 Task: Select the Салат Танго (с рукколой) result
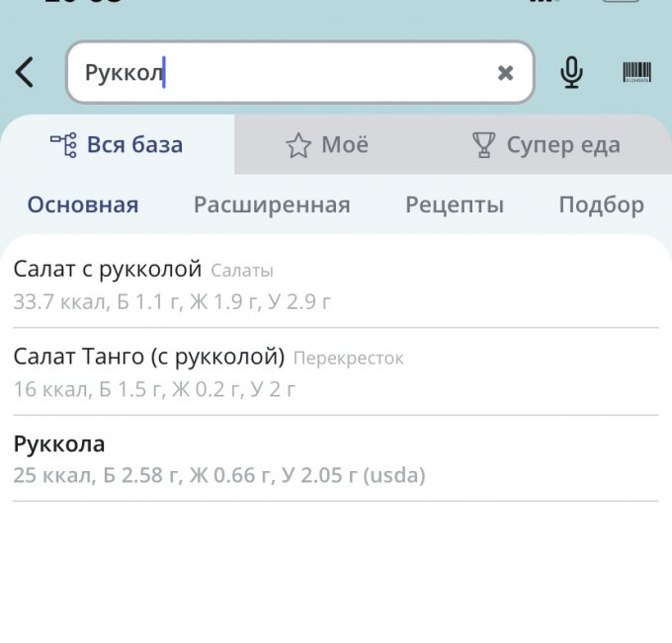[149, 357]
